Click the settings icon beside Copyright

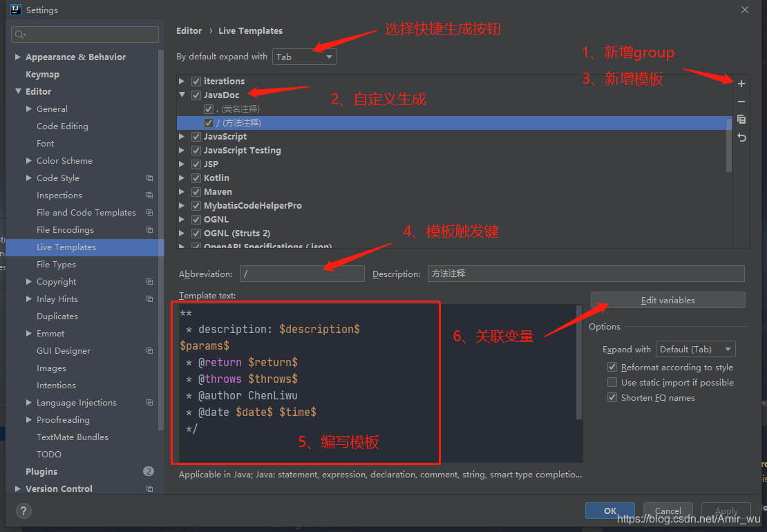pos(149,281)
